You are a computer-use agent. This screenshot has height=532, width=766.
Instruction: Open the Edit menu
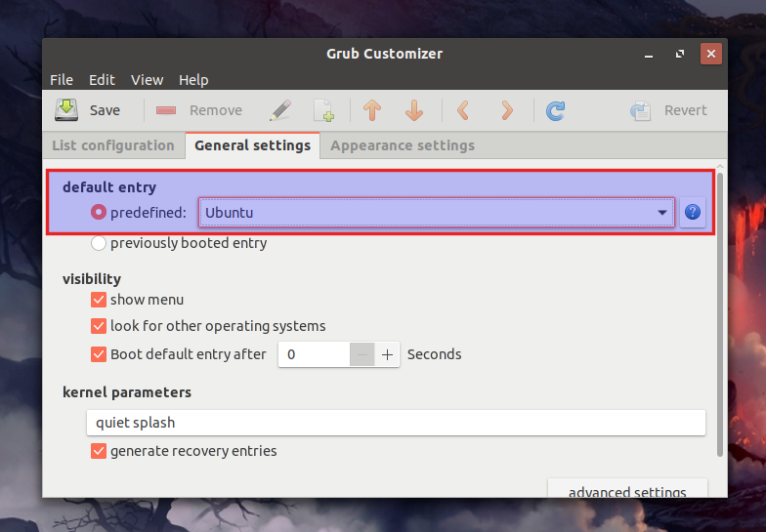pos(102,80)
